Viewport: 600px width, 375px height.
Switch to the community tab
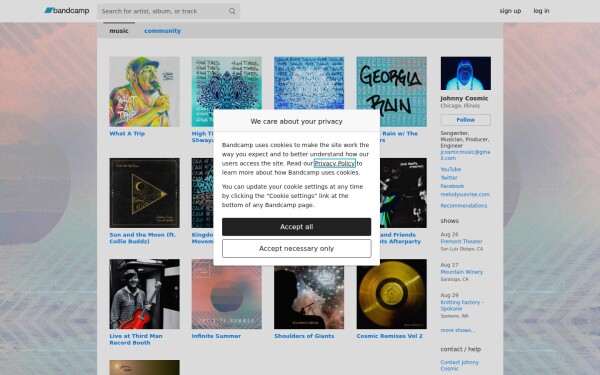coord(162,31)
